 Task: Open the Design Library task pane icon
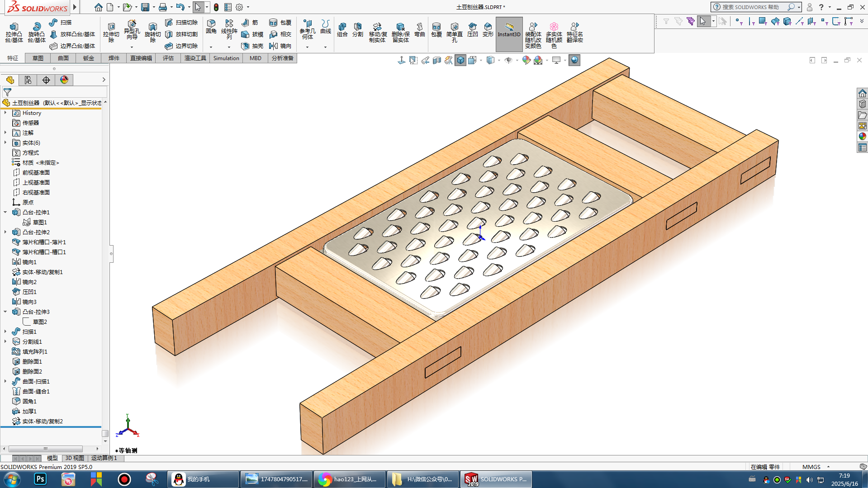(862, 104)
